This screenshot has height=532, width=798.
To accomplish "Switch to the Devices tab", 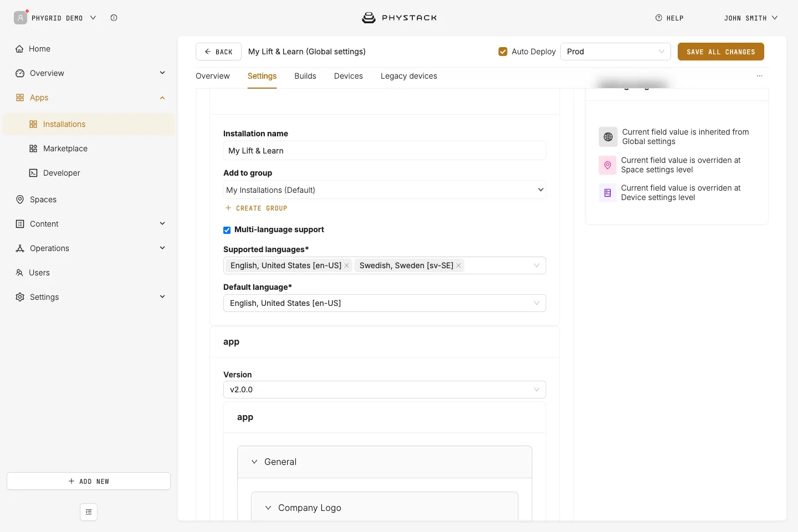I will click(x=349, y=76).
